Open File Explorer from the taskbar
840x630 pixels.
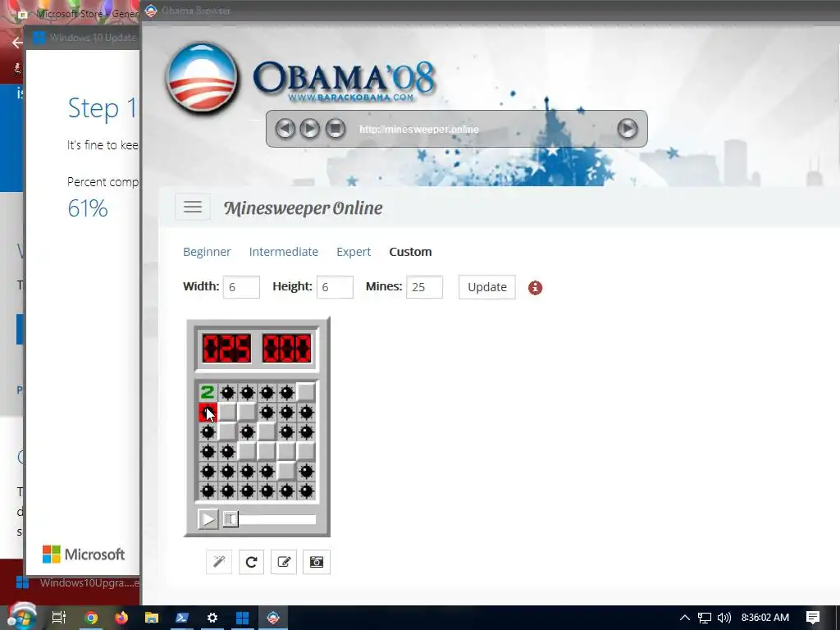click(x=152, y=618)
